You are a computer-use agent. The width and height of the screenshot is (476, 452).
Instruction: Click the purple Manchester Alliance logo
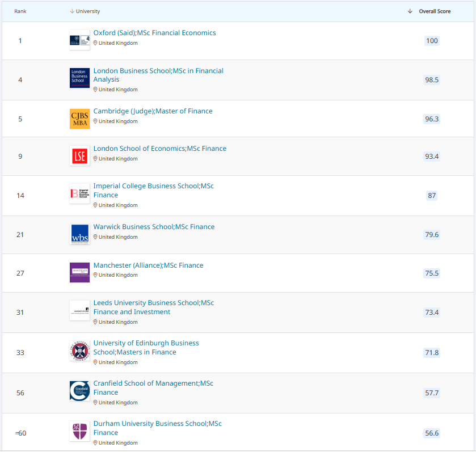(x=79, y=272)
